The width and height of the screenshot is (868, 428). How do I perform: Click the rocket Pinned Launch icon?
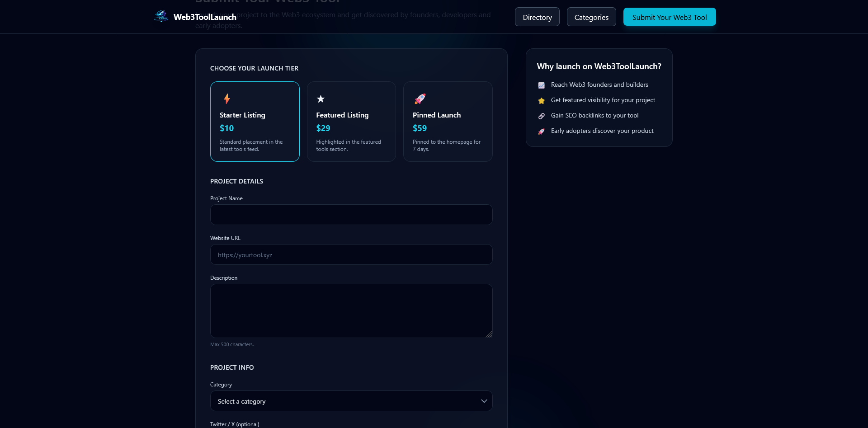[x=420, y=99]
